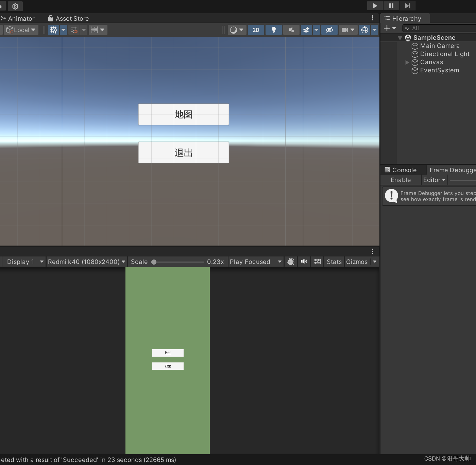Click the debug bug icon in Game view toolbar
This screenshot has width=476, height=465.
pyautogui.click(x=290, y=262)
